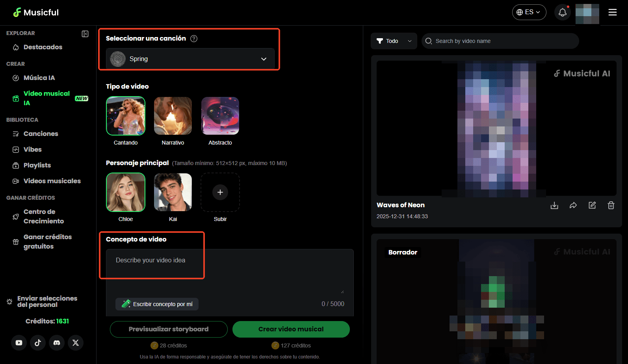This screenshot has width=628, height=364.
Task: Click the 28 créditos cost label
Action: (x=169, y=345)
